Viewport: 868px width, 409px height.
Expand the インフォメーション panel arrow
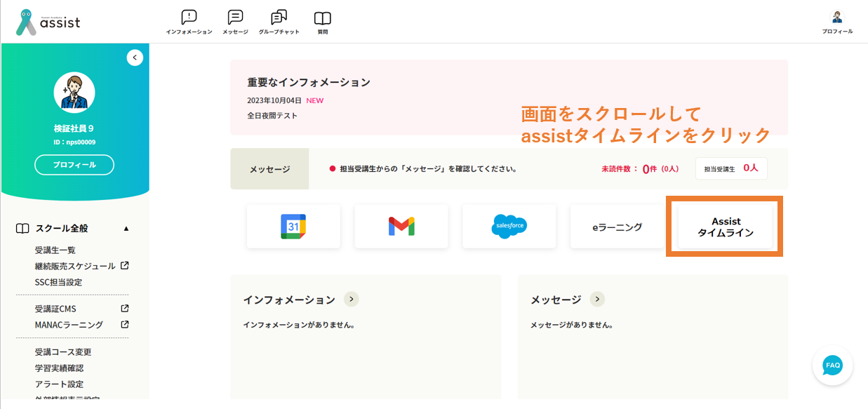[x=352, y=300]
